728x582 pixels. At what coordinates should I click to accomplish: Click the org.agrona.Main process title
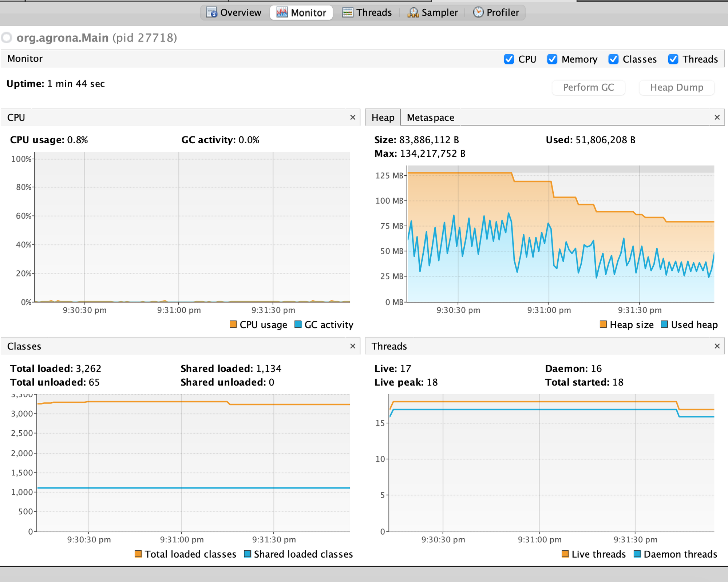[97, 38]
